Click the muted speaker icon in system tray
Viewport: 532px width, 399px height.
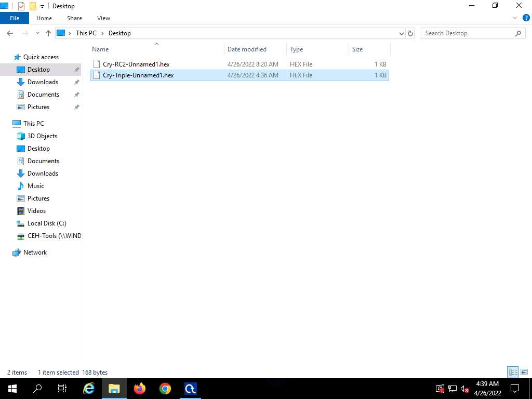click(x=465, y=389)
